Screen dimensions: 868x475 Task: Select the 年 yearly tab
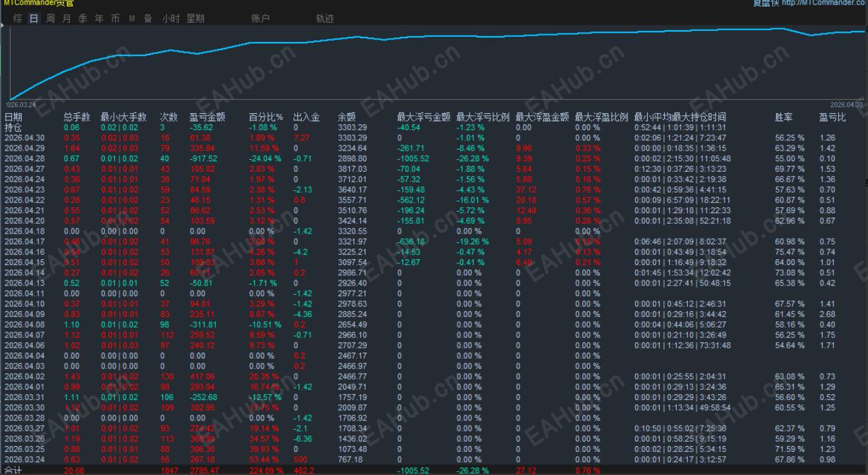click(x=99, y=18)
